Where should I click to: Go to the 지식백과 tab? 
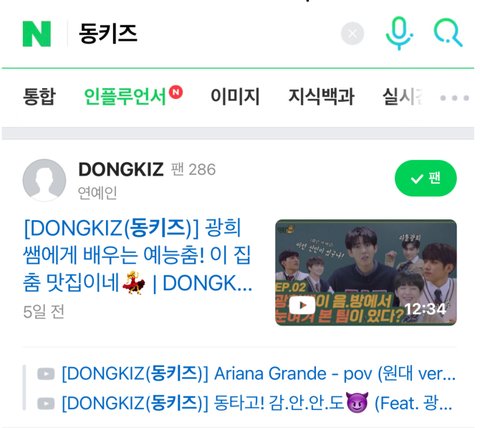(x=321, y=97)
